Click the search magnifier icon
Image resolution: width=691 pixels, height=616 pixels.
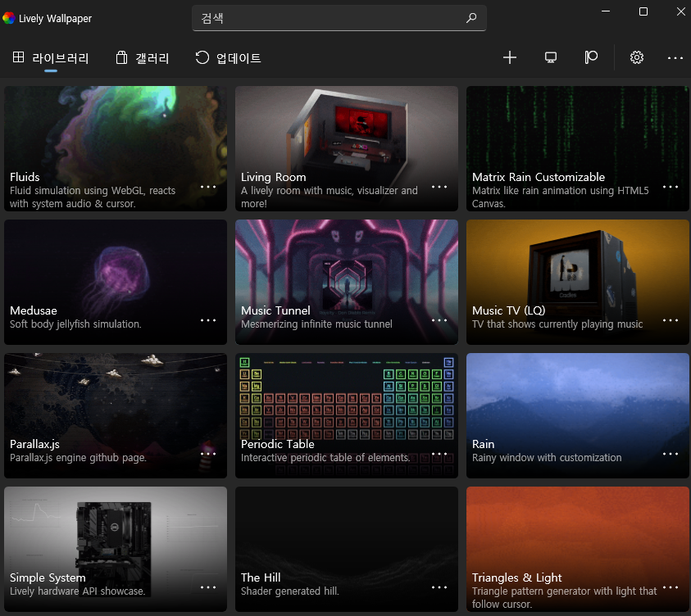471,18
